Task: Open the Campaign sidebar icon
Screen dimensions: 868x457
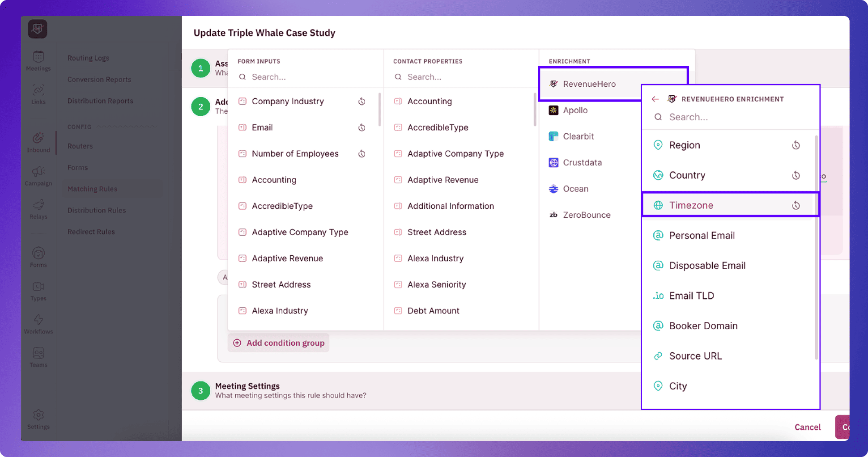Action: pyautogui.click(x=38, y=176)
